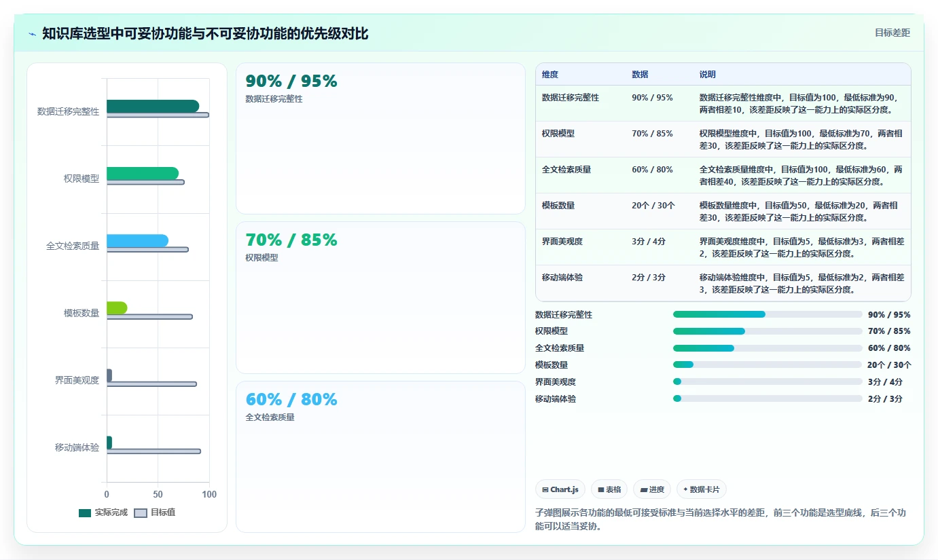Click the 全文检索质量 progress bar

768,348
